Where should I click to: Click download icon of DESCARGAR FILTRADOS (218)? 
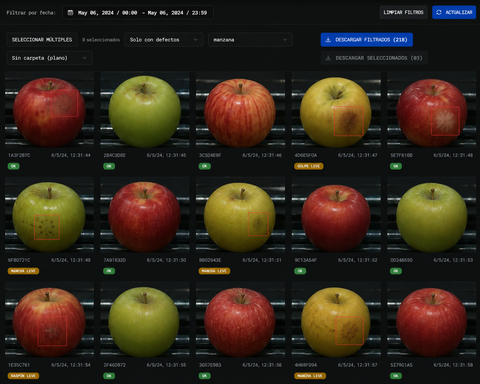tap(328, 40)
